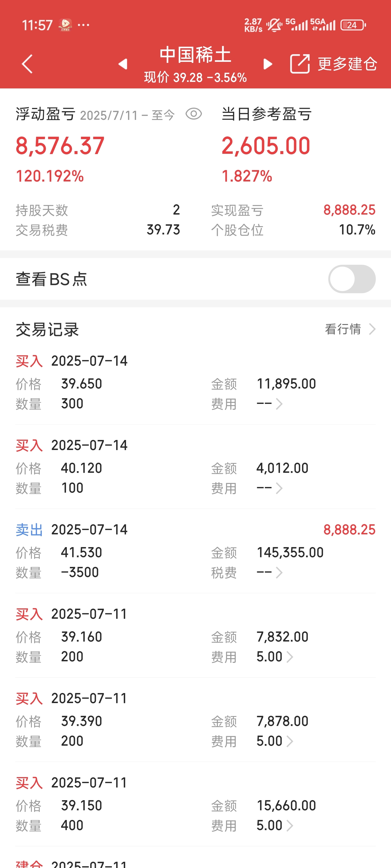Tap the chevron next to 看行情

point(372,329)
